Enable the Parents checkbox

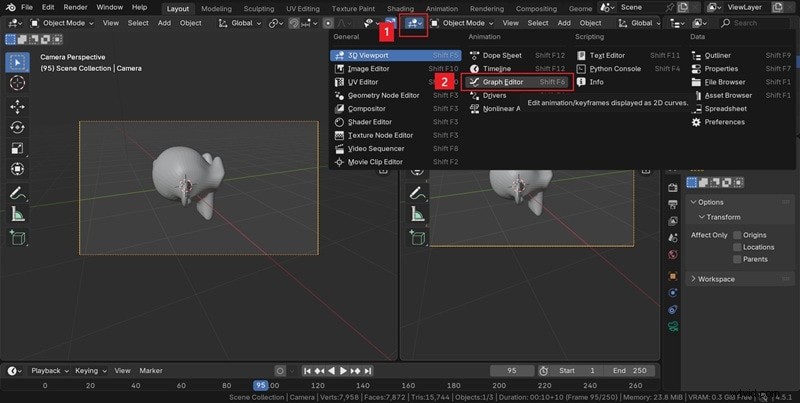click(x=737, y=259)
